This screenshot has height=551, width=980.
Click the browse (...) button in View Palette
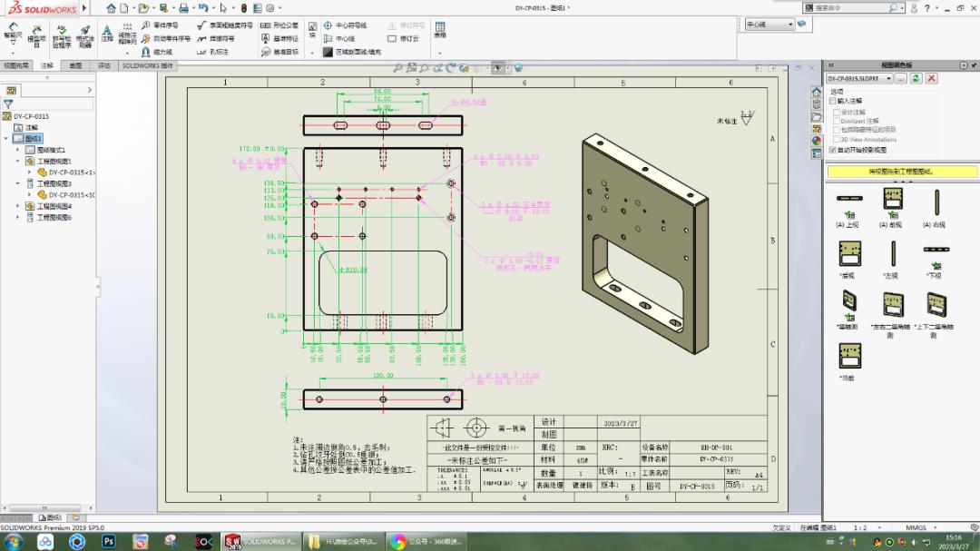coord(902,78)
